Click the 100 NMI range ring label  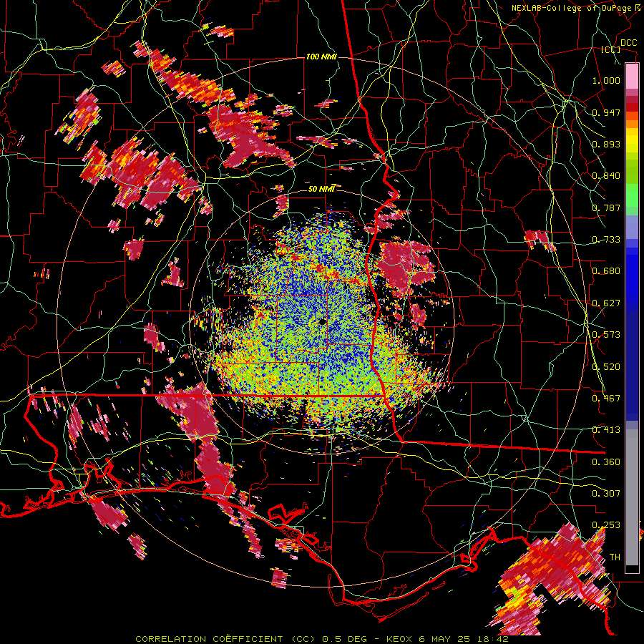tap(321, 57)
